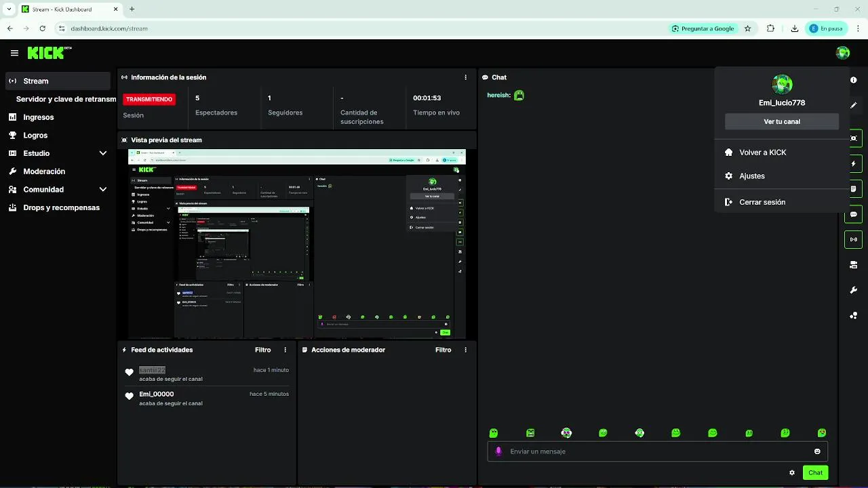Open the Feed de actividades three-dot menu
The height and width of the screenshot is (488, 868).
pos(285,350)
